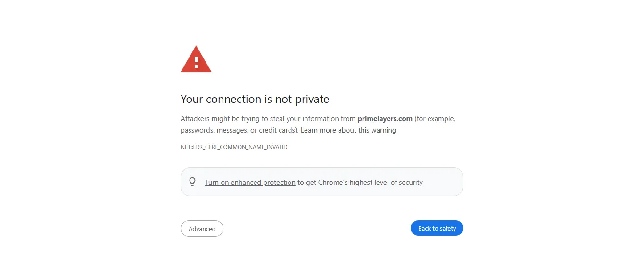
Task: Click the word private in the heading
Action: click(312, 99)
